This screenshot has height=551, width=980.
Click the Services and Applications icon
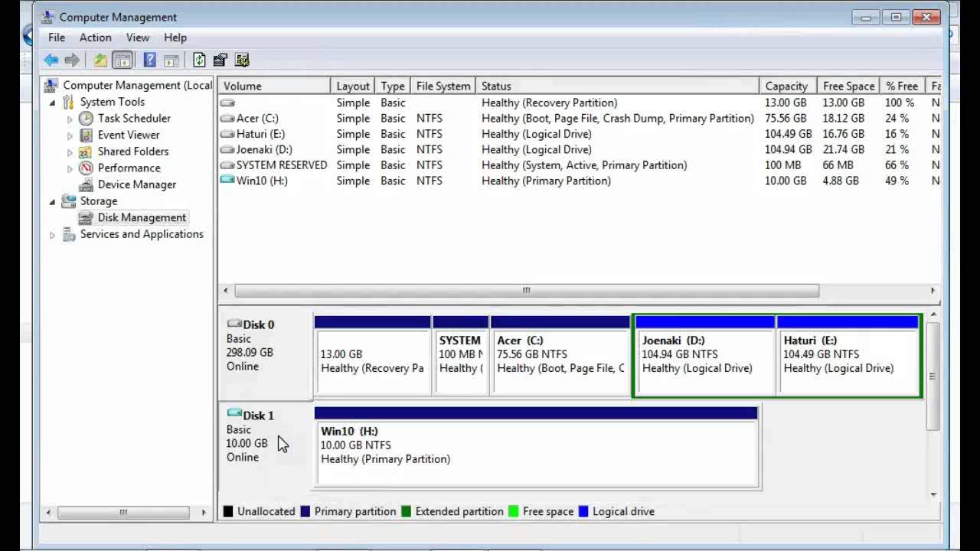[69, 234]
